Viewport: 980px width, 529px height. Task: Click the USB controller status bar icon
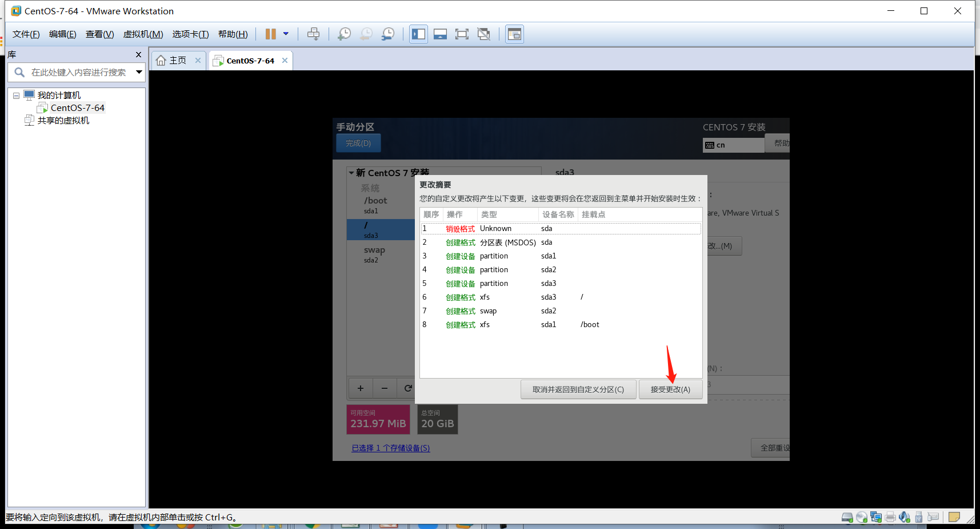click(919, 518)
